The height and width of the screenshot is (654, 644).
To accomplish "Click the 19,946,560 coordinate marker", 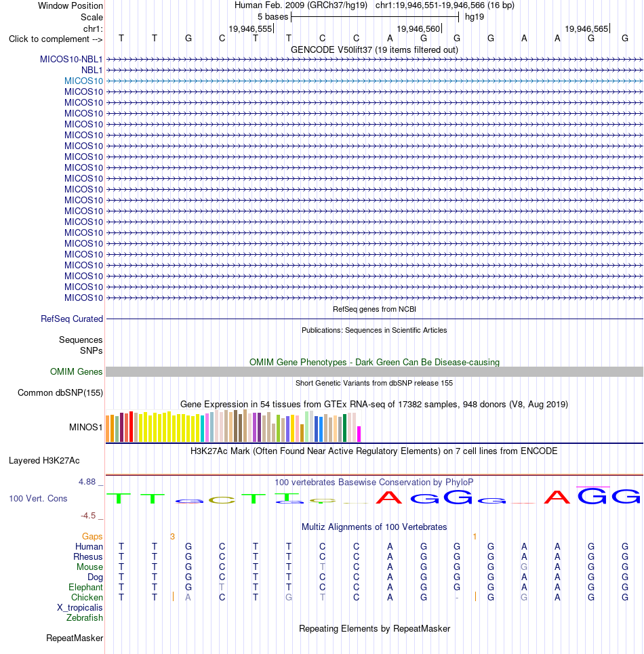I will click(418, 28).
